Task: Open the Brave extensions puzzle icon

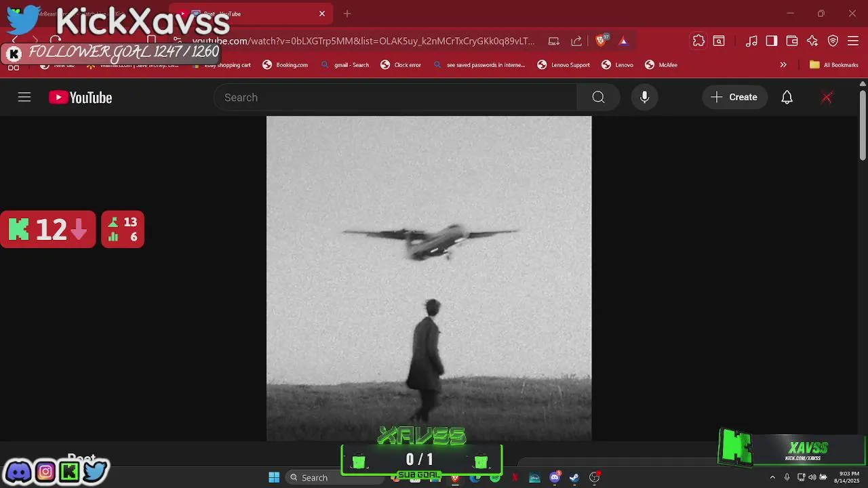Action: 698,41
